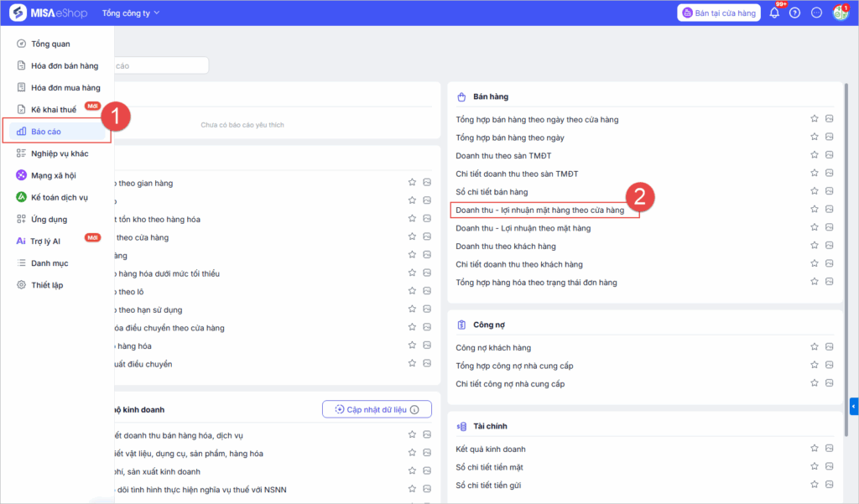Collapse the side panel using the blue arrow tab

pos(853,407)
